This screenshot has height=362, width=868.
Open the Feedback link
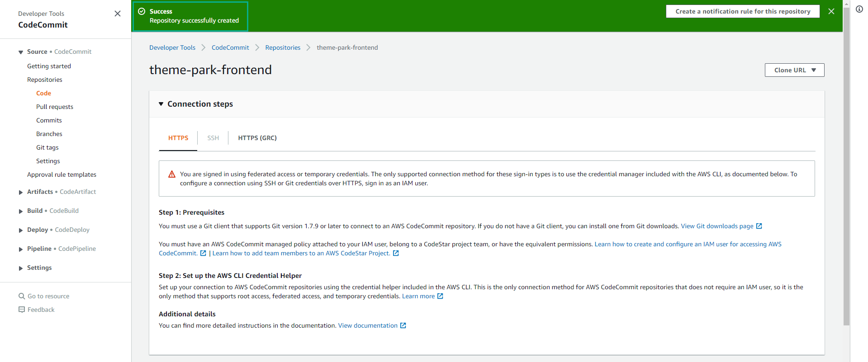[41, 310]
